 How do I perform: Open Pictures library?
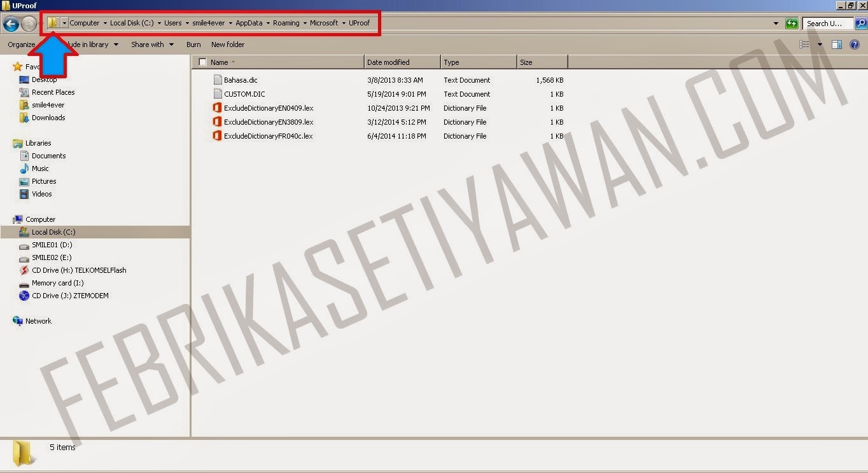(x=44, y=181)
